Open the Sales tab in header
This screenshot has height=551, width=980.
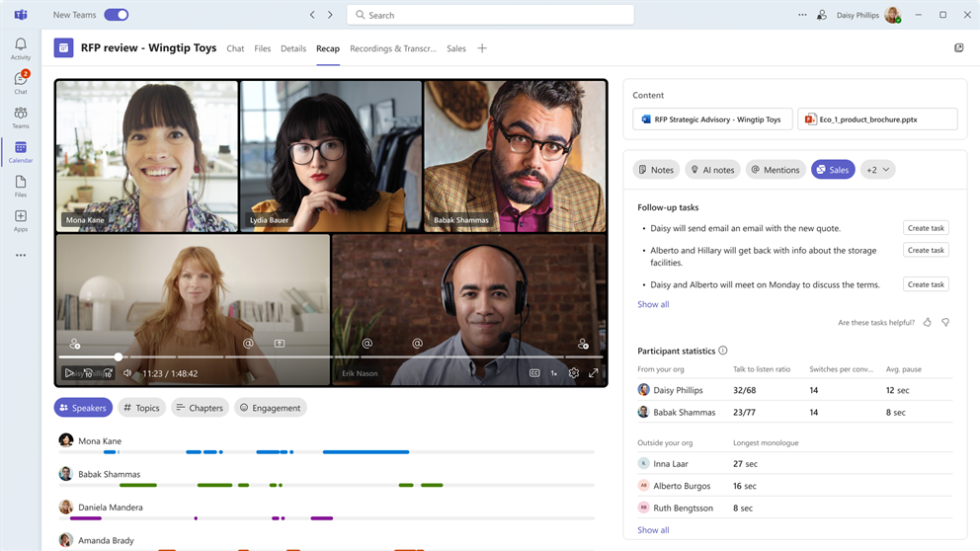[456, 48]
